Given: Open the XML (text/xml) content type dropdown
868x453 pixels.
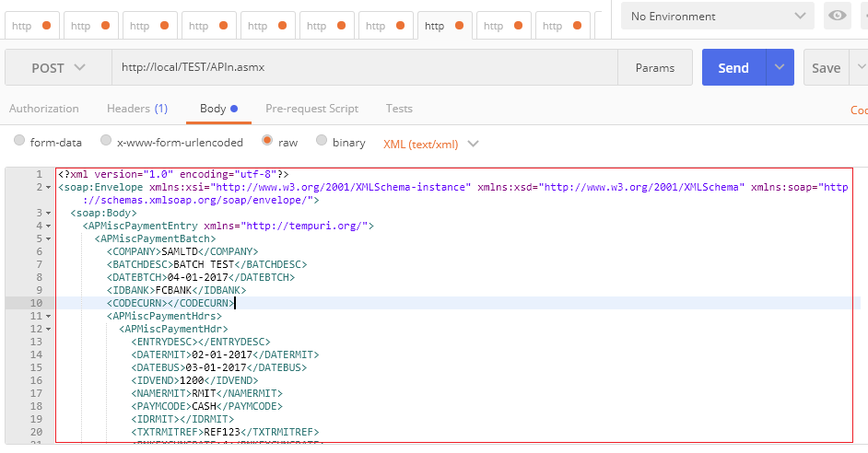Looking at the screenshot, I should pyautogui.click(x=430, y=144).
